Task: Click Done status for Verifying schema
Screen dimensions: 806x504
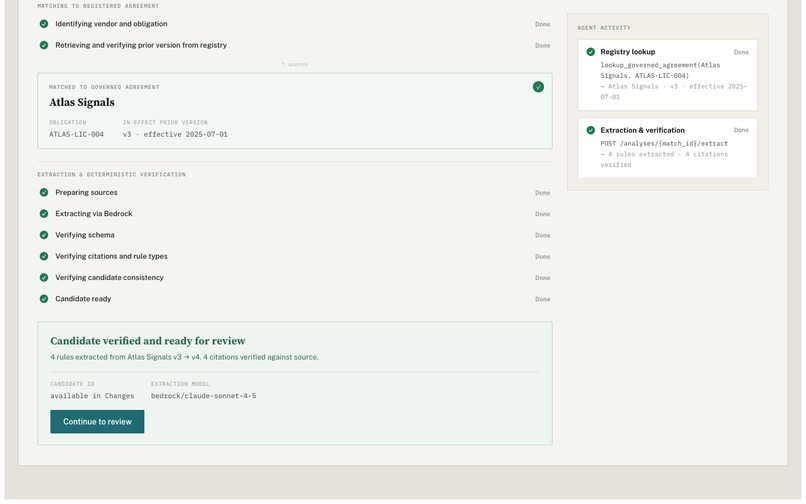Action: tap(542, 235)
